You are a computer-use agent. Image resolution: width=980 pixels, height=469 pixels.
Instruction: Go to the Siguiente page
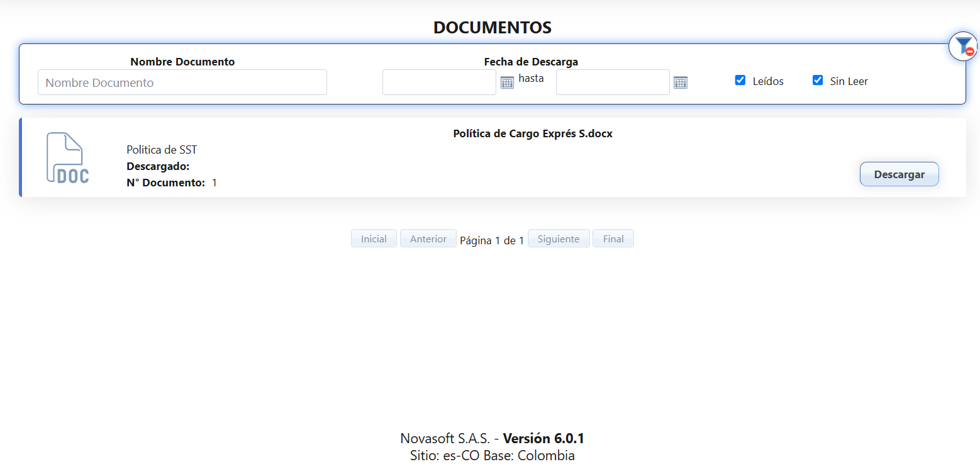coord(559,239)
